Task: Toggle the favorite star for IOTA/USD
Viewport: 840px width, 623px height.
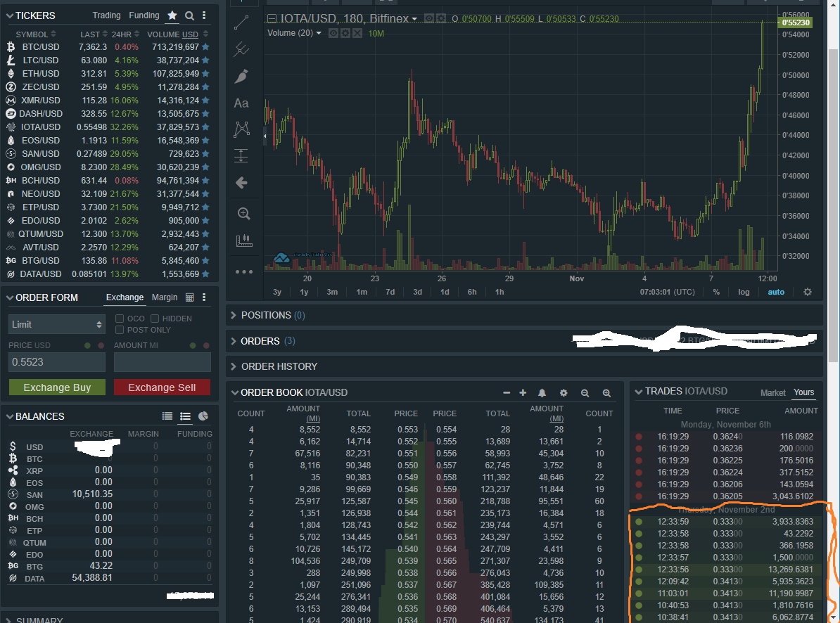Action: tap(205, 127)
